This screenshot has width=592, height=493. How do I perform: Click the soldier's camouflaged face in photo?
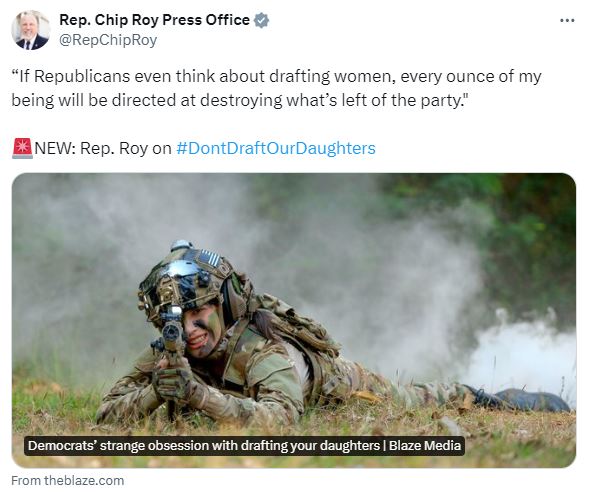point(203,330)
